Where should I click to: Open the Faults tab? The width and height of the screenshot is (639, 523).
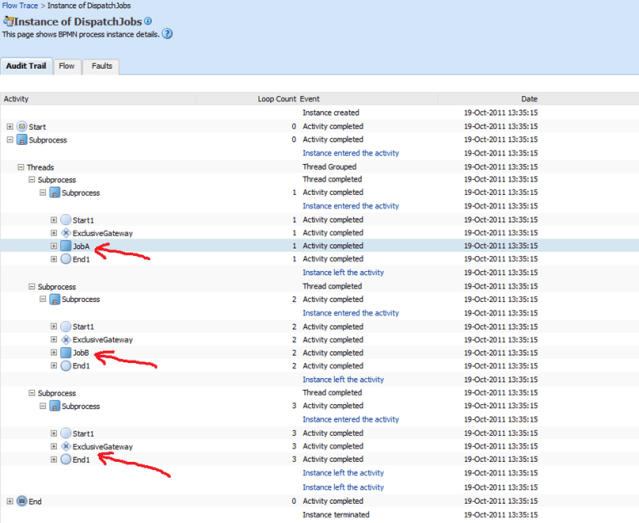click(x=101, y=67)
